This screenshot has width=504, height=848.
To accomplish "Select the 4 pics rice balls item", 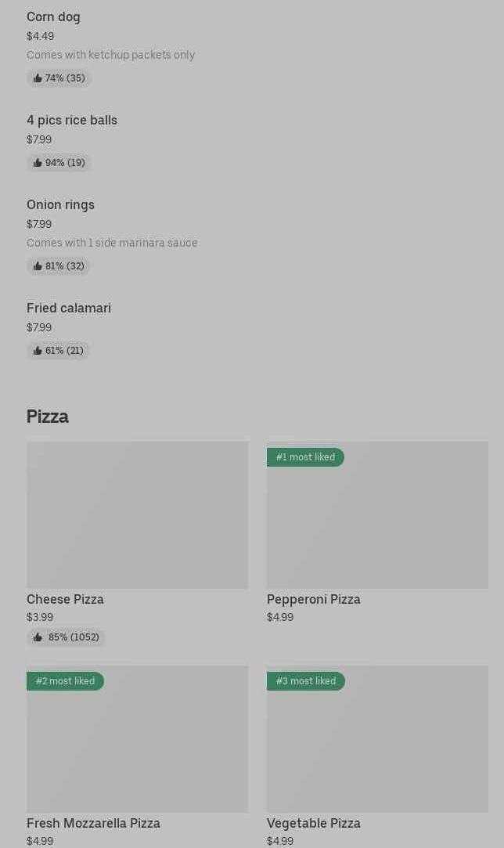I will (72, 120).
